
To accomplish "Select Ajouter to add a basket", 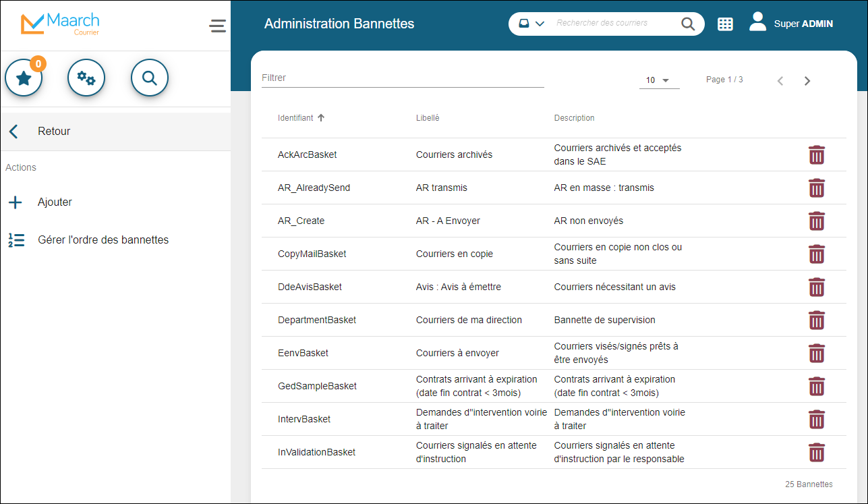I will [x=55, y=202].
